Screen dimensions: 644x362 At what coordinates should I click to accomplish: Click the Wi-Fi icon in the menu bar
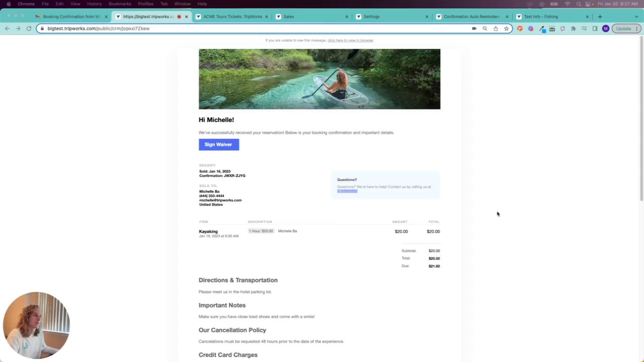pyautogui.click(x=568, y=4)
